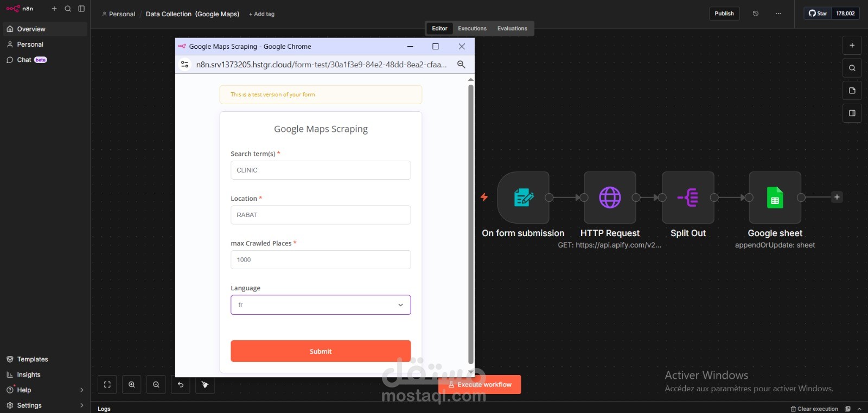Zoom out on the canvas

tap(156, 385)
